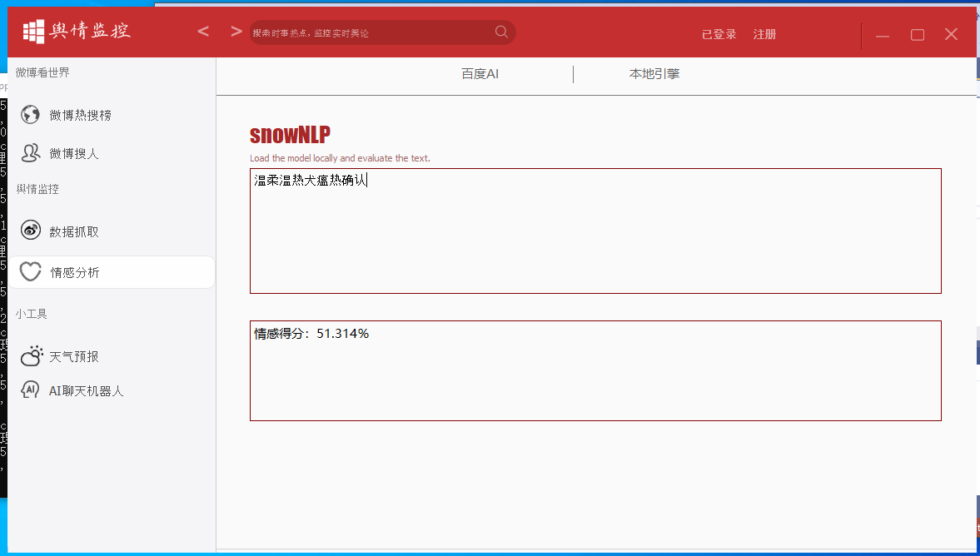Click the 微博看世界 section label
The height and width of the screenshot is (556, 980).
tap(42, 72)
